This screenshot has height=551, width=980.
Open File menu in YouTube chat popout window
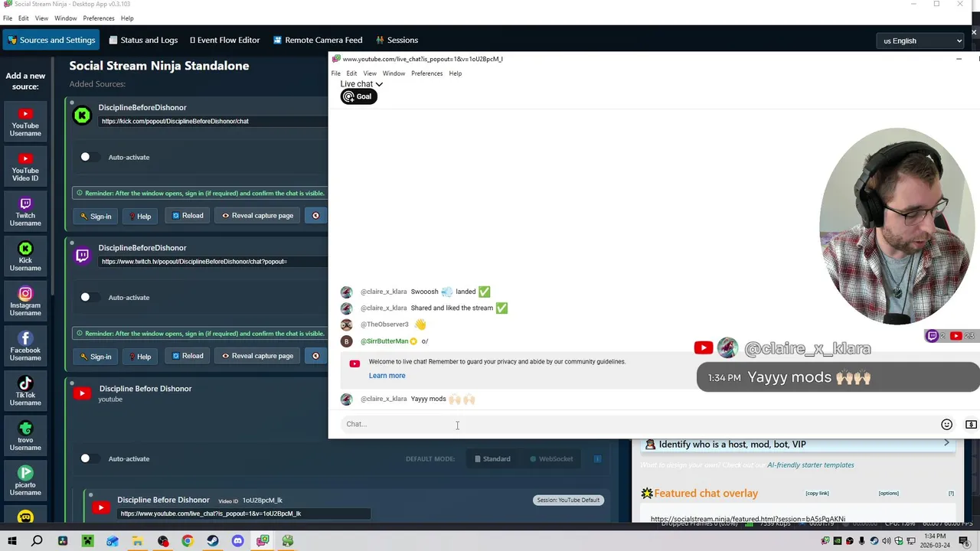pyautogui.click(x=335, y=73)
